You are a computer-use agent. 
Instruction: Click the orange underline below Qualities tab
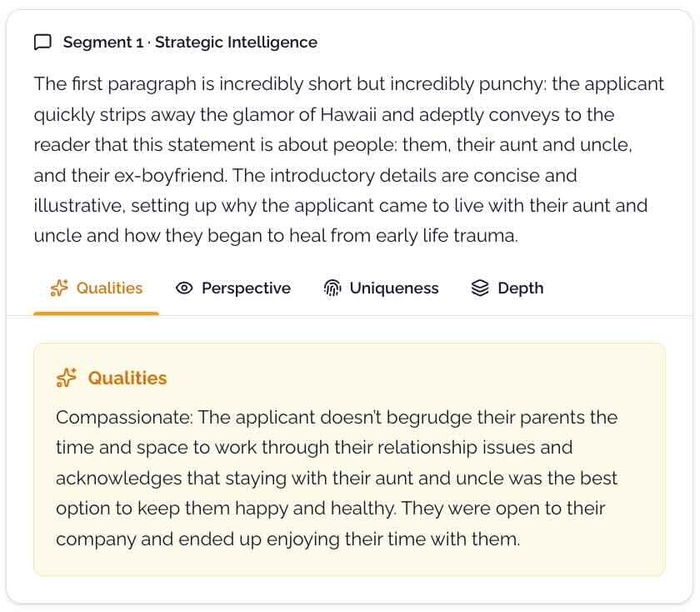coord(96,314)
